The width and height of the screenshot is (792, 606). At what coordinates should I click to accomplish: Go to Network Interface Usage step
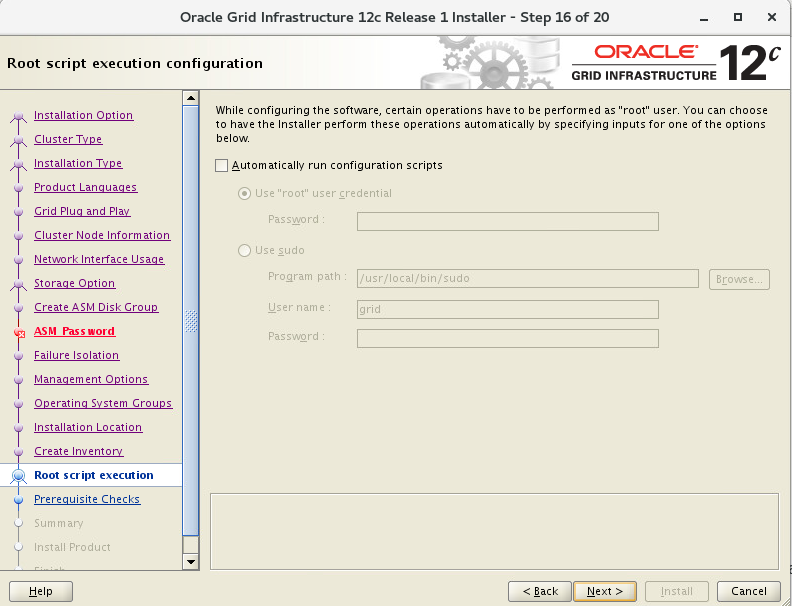tap(99, 259)
